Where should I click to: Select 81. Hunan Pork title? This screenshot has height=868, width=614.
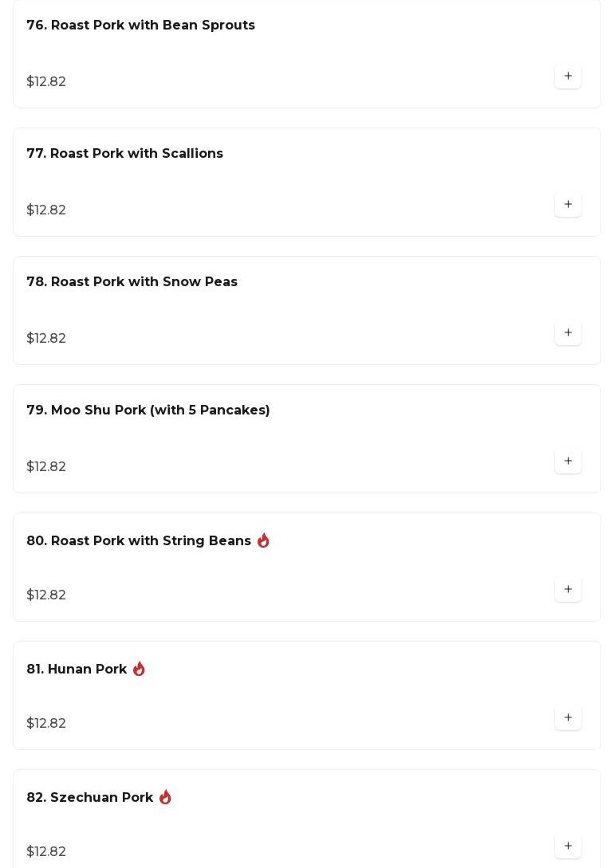tap(77, 670)
